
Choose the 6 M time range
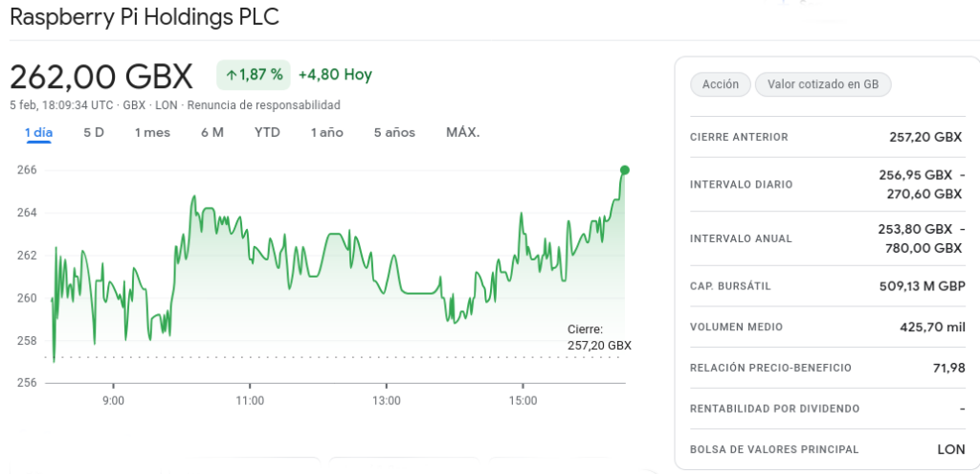pyautogui.click(x=212, y=132)
